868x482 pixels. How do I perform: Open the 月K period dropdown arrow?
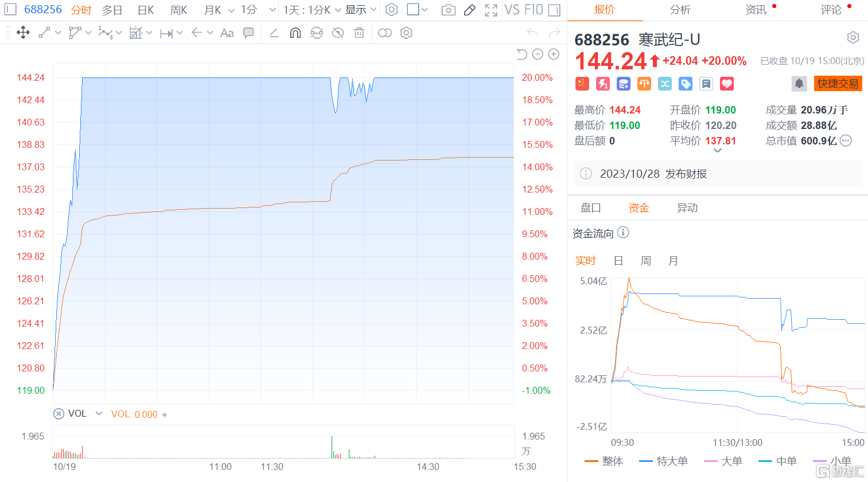tap(231, 10)
